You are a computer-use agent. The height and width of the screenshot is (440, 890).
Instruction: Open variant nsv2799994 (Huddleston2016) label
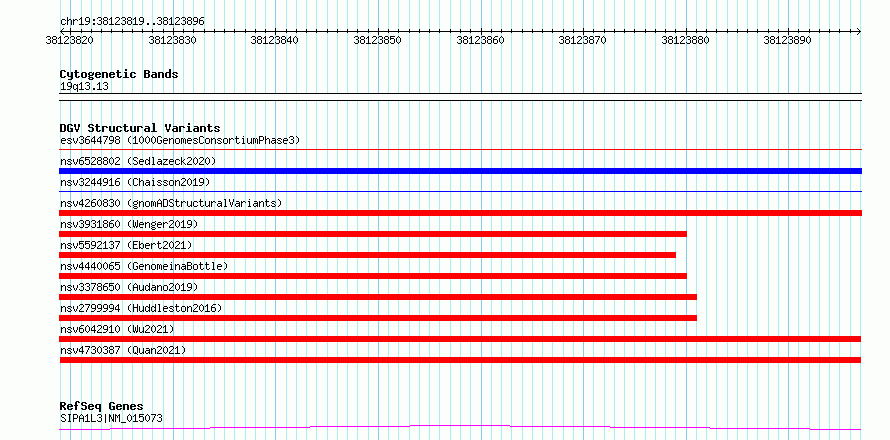tap(141, 308)
